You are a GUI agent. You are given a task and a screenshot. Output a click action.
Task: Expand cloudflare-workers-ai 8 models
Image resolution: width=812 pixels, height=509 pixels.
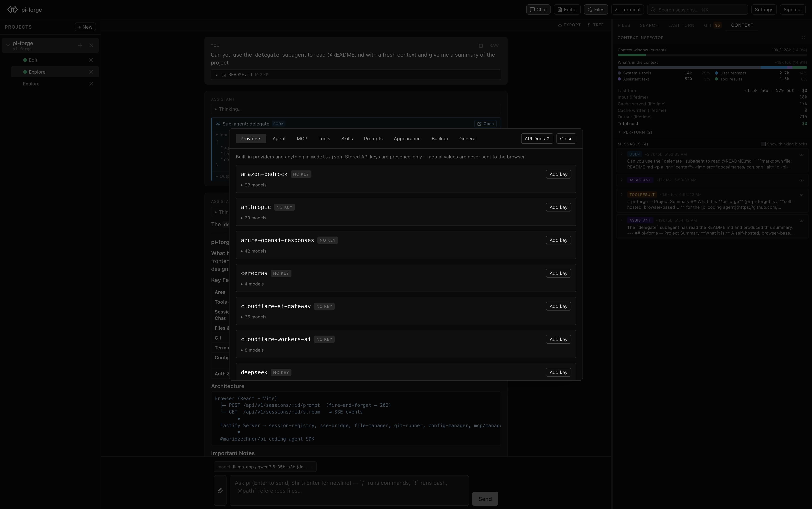pos(252,350)
